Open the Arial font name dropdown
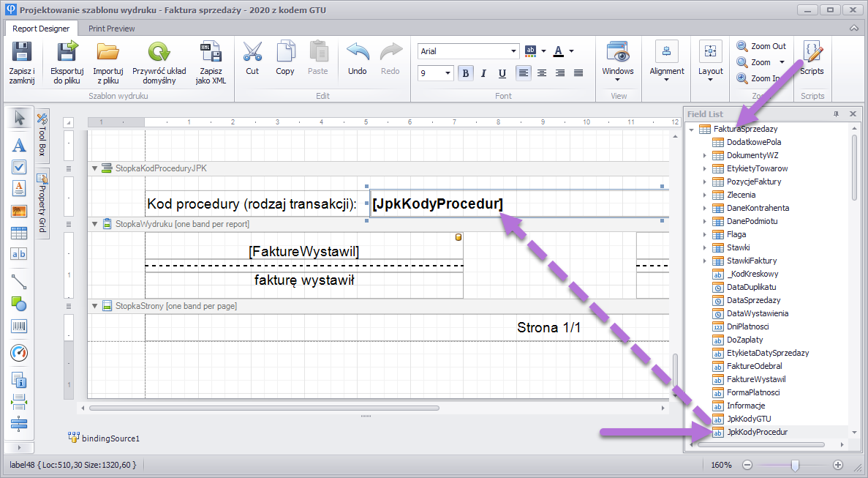 pyautogui.click(x=514, y=51)
